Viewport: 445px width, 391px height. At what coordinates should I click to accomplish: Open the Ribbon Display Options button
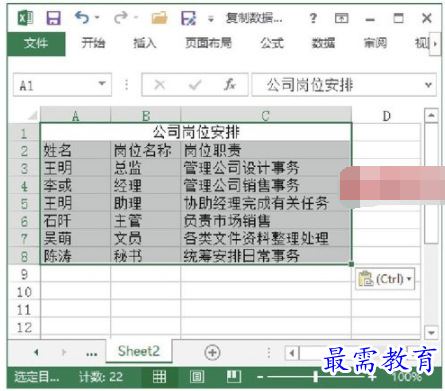(342, 18)
